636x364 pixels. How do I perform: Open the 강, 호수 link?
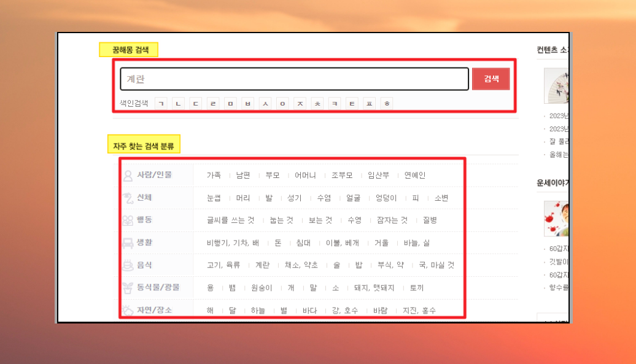345,311
